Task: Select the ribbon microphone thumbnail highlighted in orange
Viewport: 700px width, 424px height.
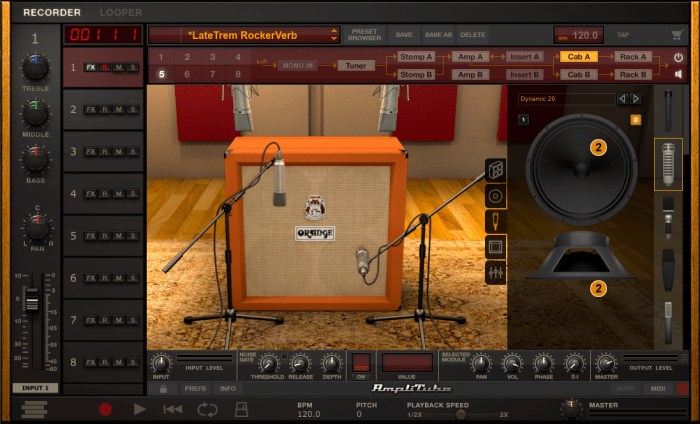Action: [x=668, y=164]
